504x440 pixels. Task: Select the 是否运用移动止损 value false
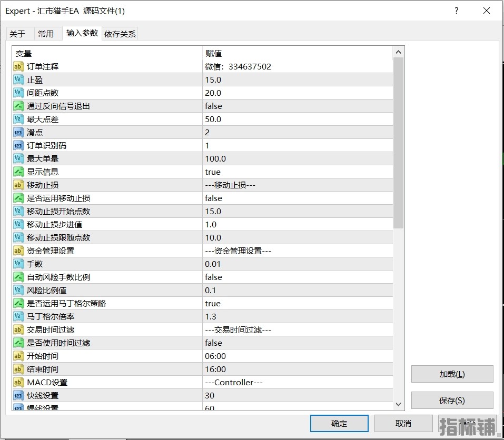click(213, 198)
